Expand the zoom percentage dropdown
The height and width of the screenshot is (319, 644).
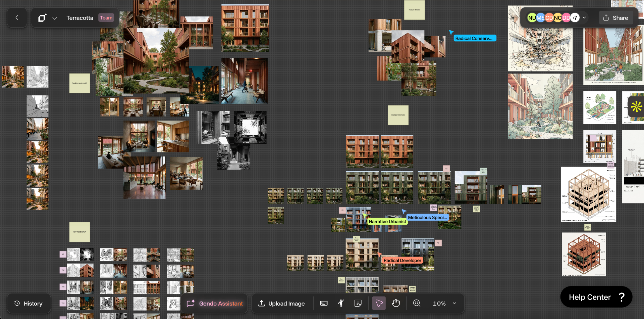click(454, 303)
